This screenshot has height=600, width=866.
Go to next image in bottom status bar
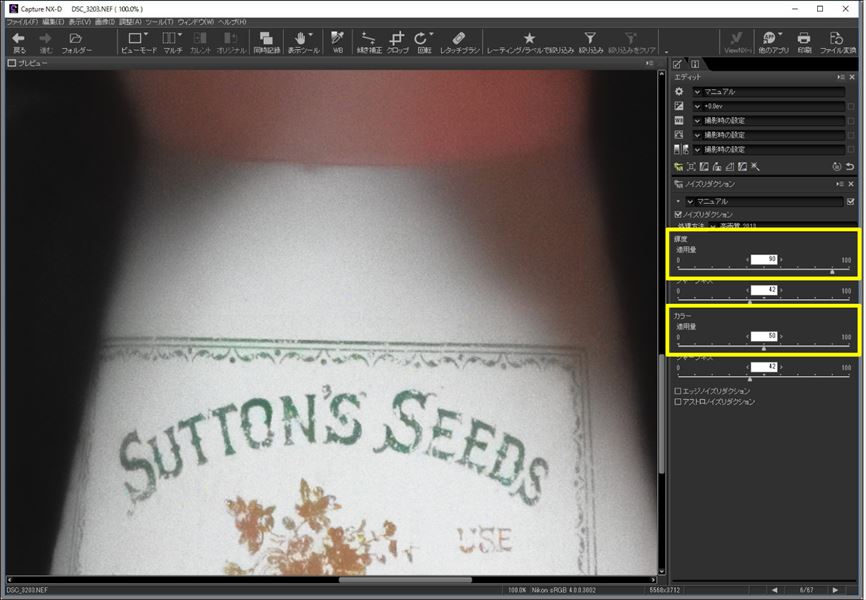coord(835,590)
